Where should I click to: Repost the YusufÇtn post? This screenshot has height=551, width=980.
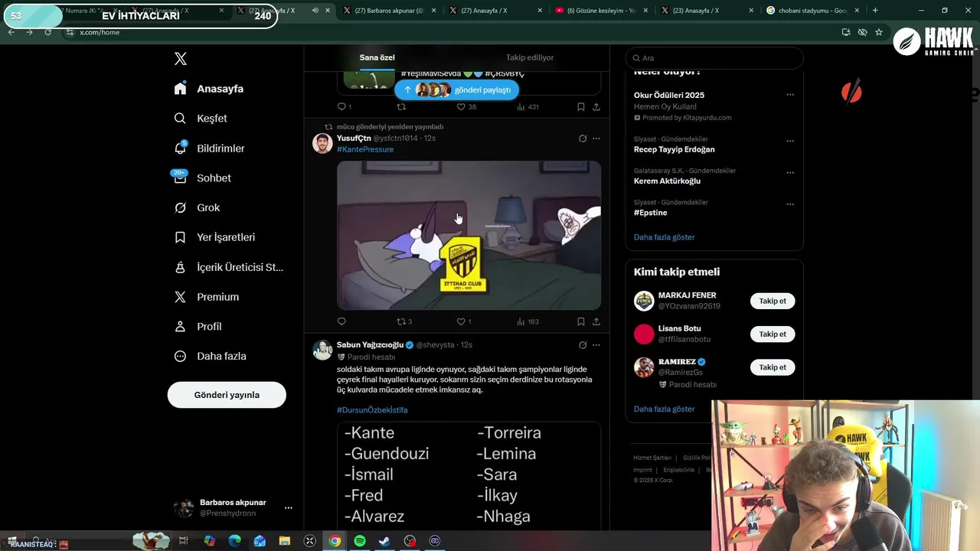404,321
